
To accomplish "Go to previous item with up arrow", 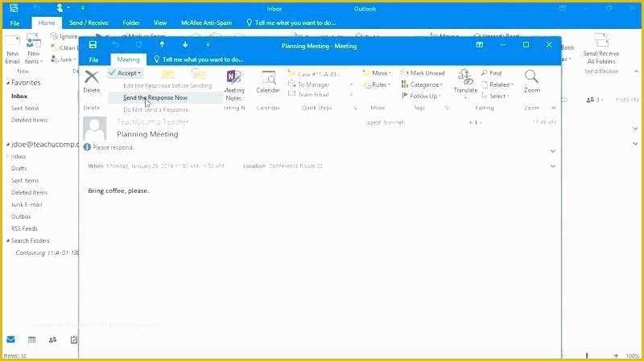I will point(163,45).
